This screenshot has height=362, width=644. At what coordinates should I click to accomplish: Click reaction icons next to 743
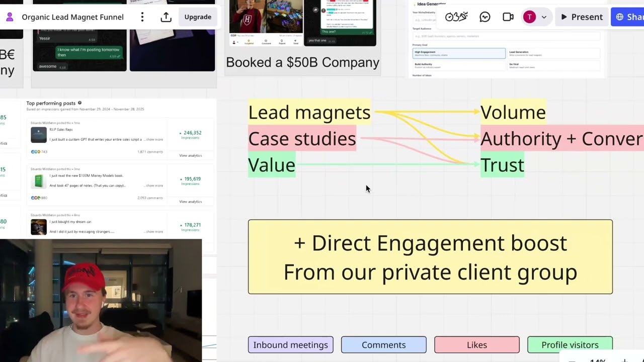coord(35,152)
